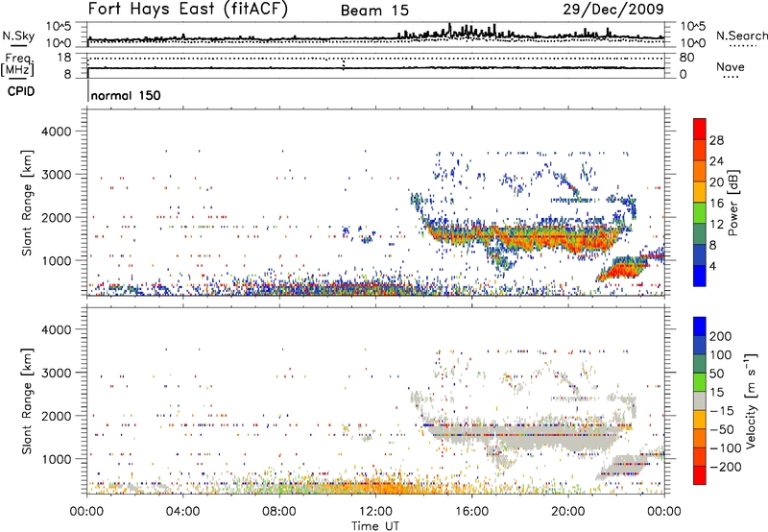The height and width of the screenshot is (532, 768).
Task: Click the 'Time UT' axis label
Action: (x=375, y=526)
